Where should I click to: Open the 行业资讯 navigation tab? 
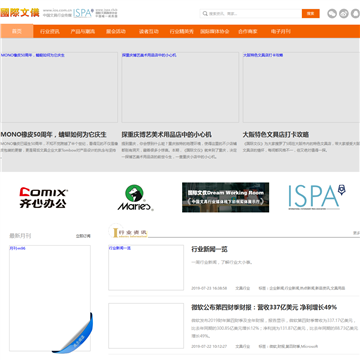pyautogui.click(x=50, y=31)
